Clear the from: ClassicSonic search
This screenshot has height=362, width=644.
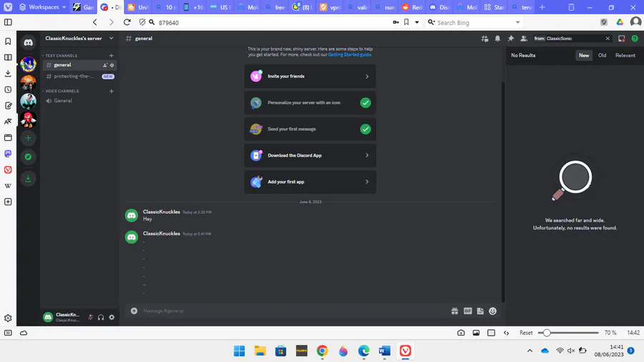click(x=608, y=39)
